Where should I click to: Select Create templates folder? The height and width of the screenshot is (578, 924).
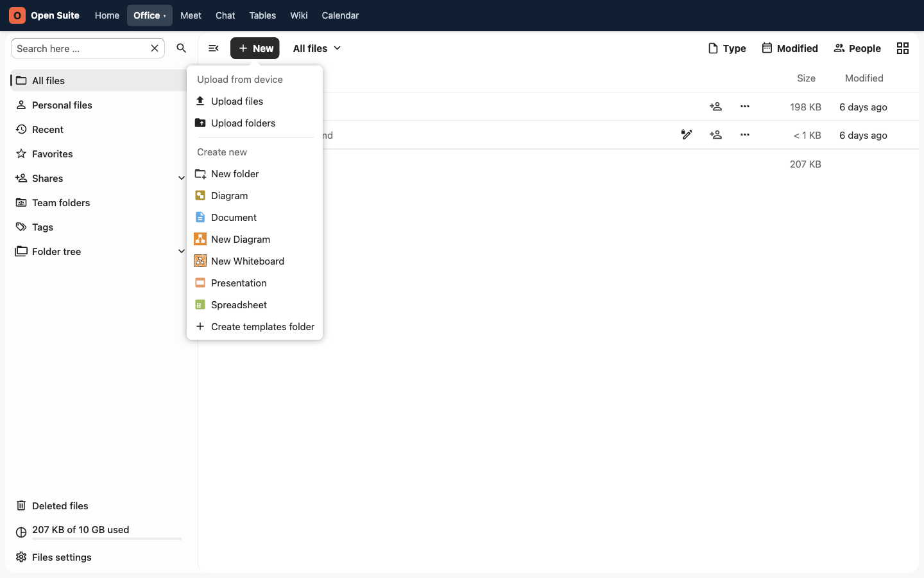pos(255,327)
